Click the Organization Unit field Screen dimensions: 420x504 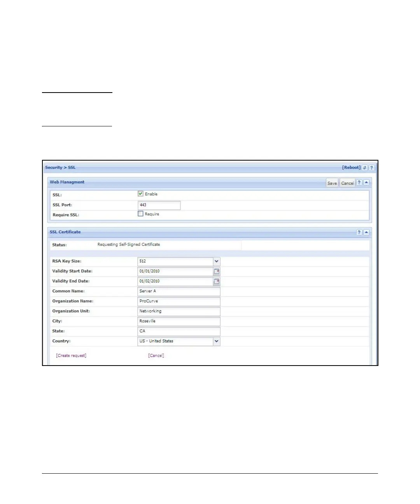click(179, 311)
